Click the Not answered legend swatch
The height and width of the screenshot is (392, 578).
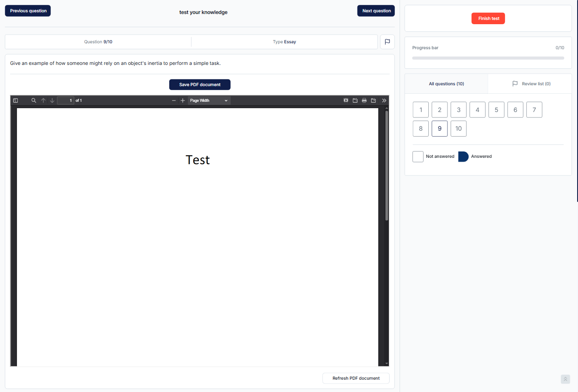[x=418, y=157]
